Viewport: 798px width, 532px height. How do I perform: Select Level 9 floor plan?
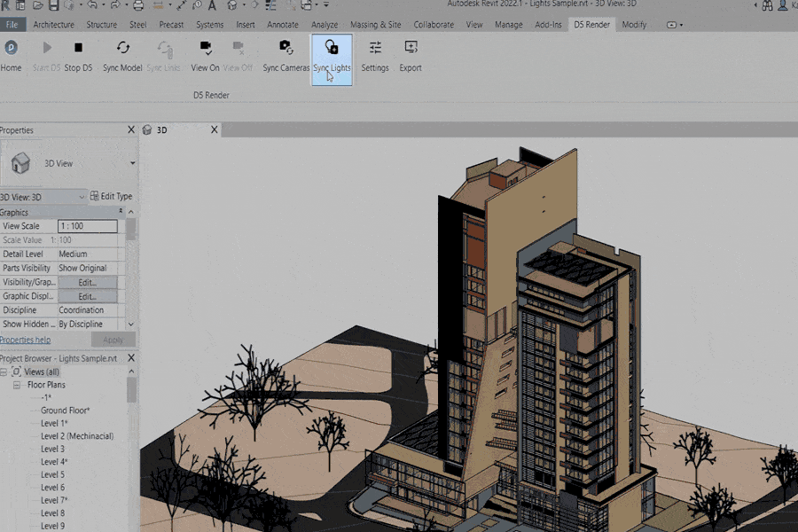coord(52,526)
